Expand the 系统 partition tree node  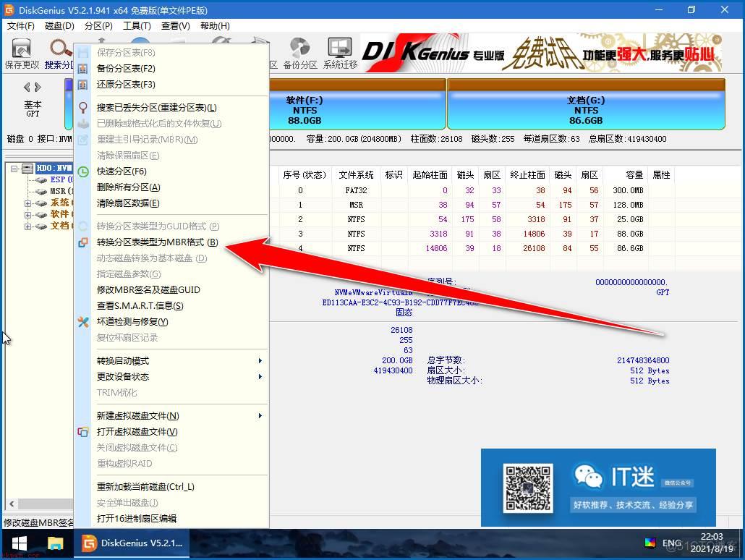(x=27, y=203)
